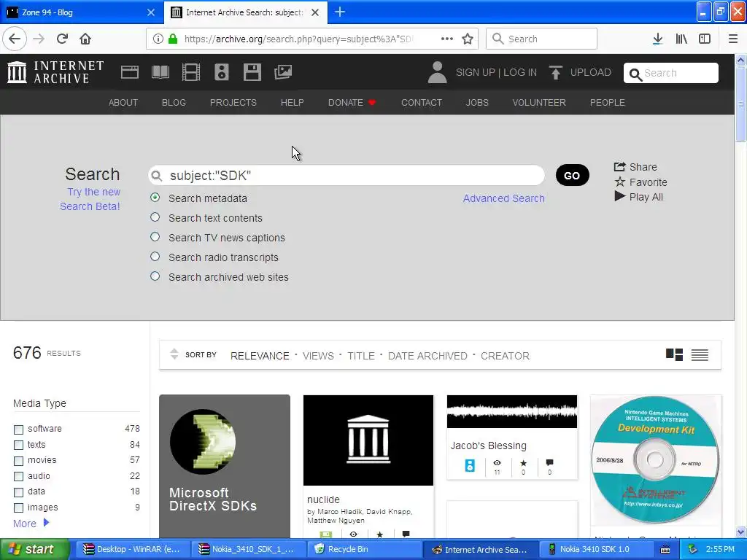The image size is (747, 560).
Task: Sort results by VIEWS
Action: click(318, 356)
